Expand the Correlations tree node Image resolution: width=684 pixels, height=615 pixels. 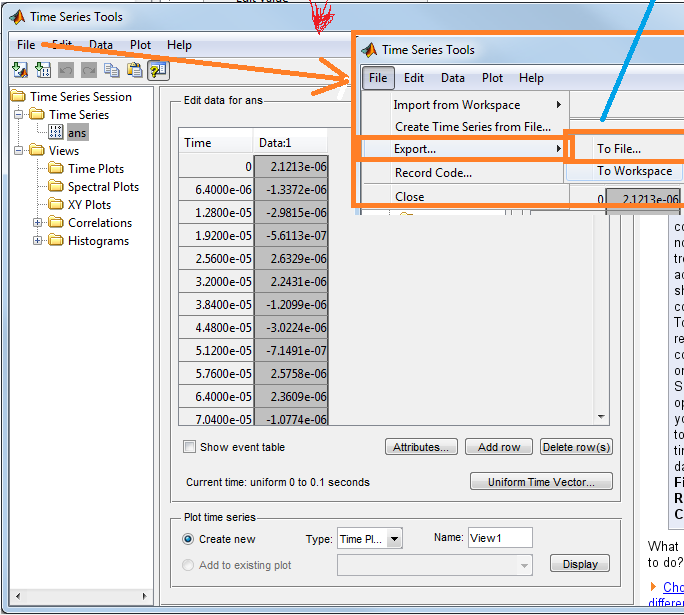point(38,223)
